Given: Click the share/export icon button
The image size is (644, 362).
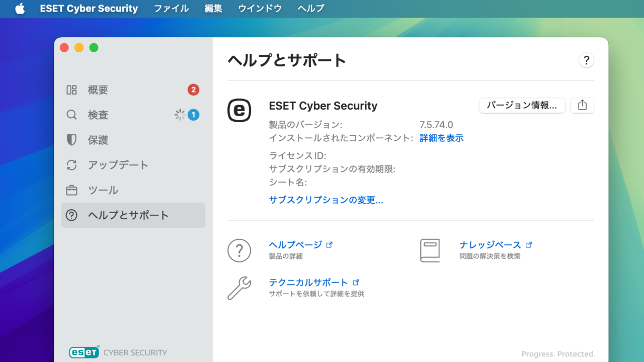Looking at the screenshot, I should coord(583,106).
